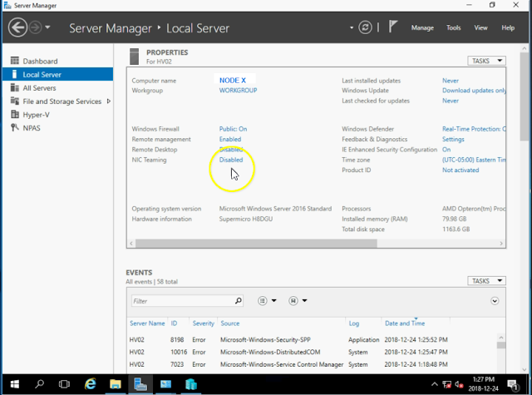The image size is (532, 395).
Task: Open the Manage menu
Action: tap(422, 27)
